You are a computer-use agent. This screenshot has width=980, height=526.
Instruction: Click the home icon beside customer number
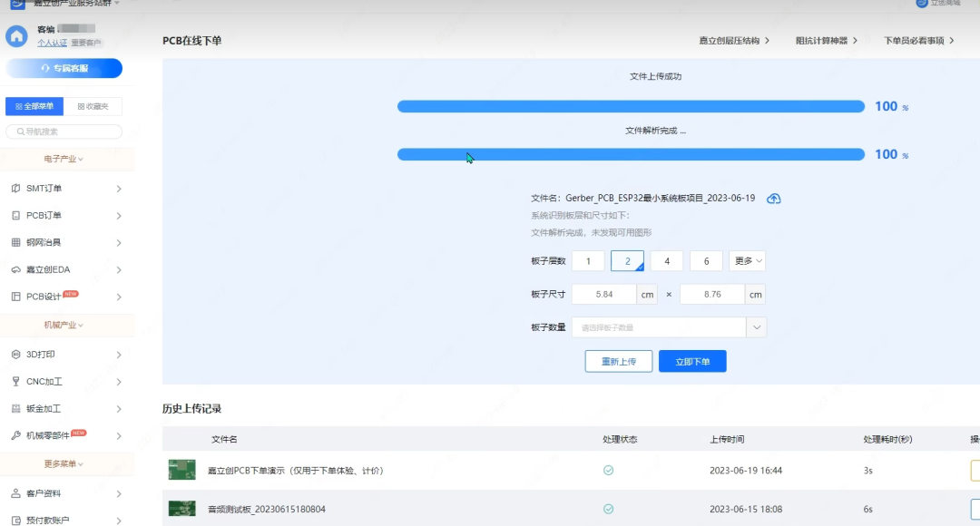[16, 36]
